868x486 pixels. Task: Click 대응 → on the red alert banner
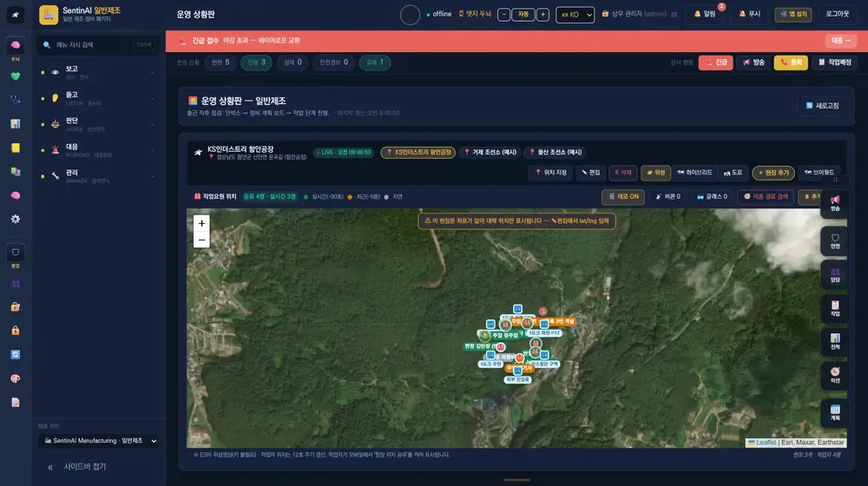pyautogui.click(x=841, y=41)
